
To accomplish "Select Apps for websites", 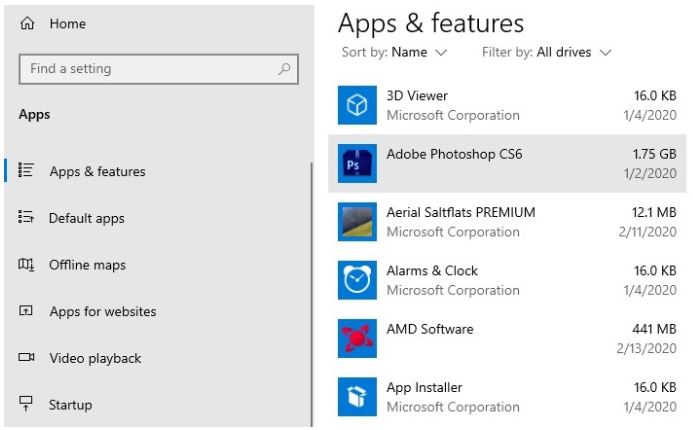I will [x=102, y=311].
